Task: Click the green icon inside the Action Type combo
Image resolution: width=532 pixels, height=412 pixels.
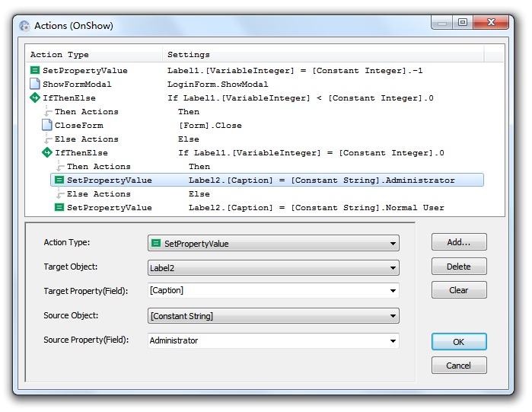Action: pos(156,243)
